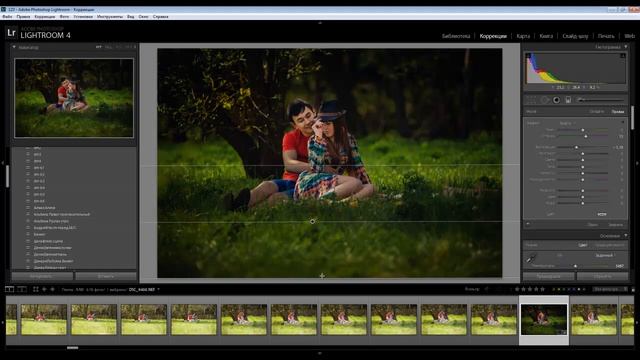Filter filmstrip by red color label
Viewport: 640px width, 360px height.
pyautogui.click(x=554, y=289)
